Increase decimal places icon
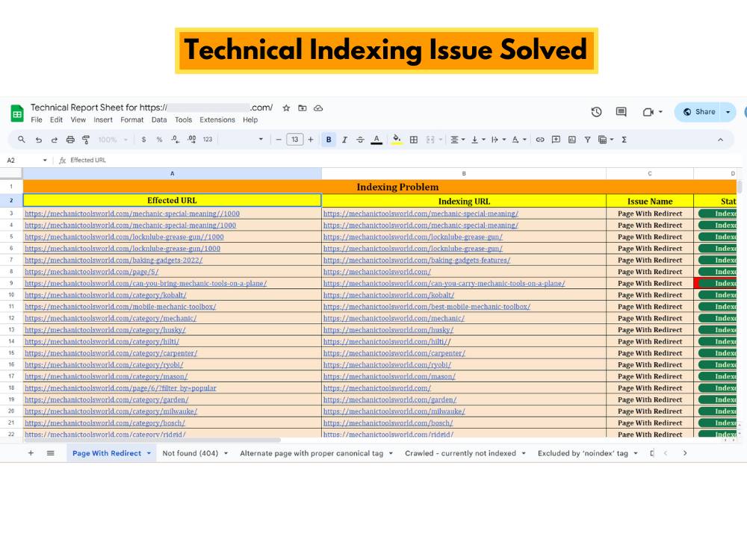This screenshot has height=560, width=747. click(191, 140)
